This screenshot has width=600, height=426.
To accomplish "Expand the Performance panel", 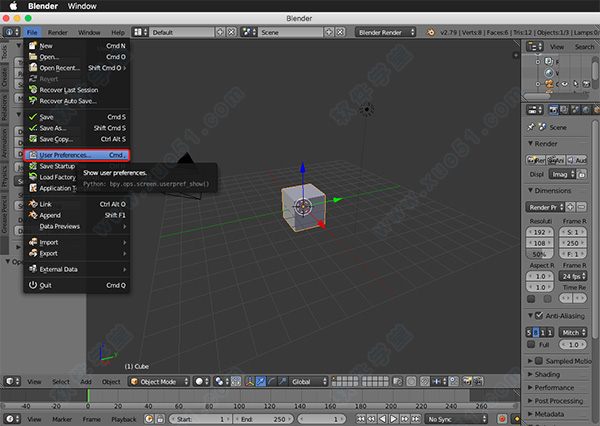I will [x=530, y=387].
